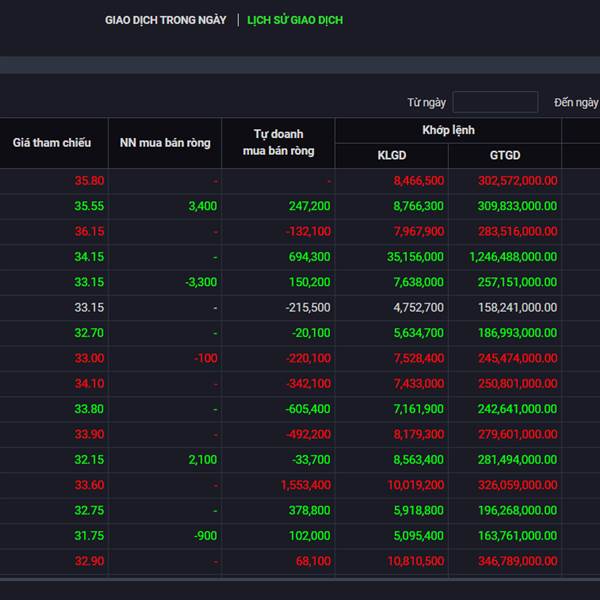Select reference price 33.80
This screenshot has width=600, height=600.
coord(89,409)
